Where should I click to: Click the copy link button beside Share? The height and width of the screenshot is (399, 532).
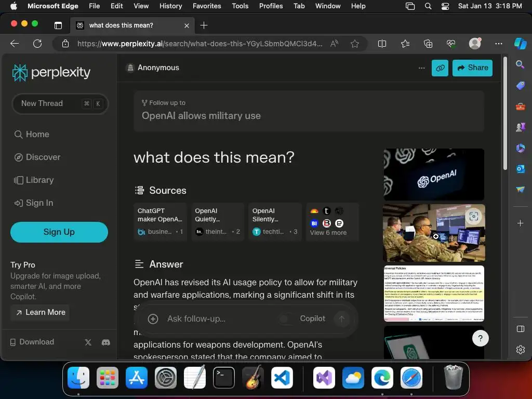[x=440, y=68]
